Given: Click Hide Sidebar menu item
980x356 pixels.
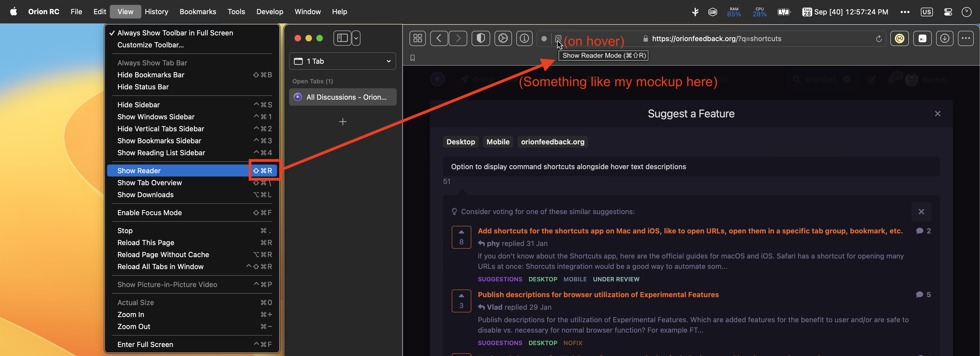Looking at the screenshot, I should click(x=192, y=105).
